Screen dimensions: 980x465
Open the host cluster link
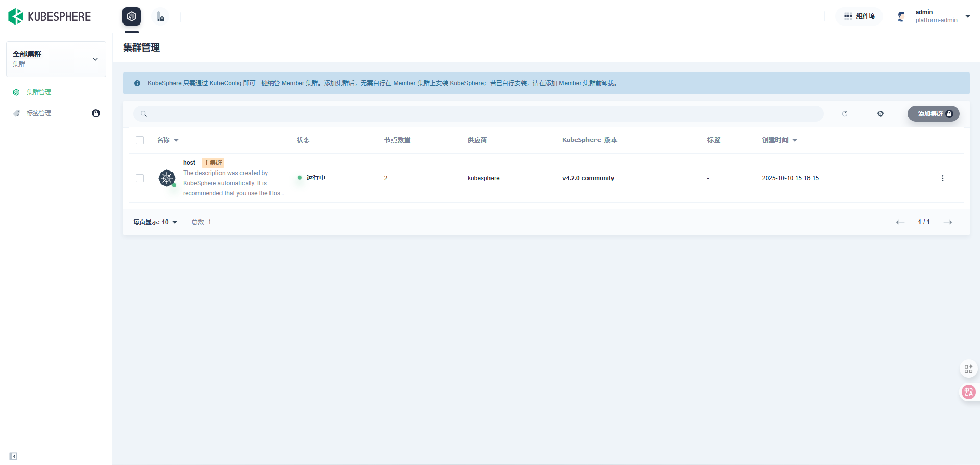pyautogui.click(x=189, y=163)
